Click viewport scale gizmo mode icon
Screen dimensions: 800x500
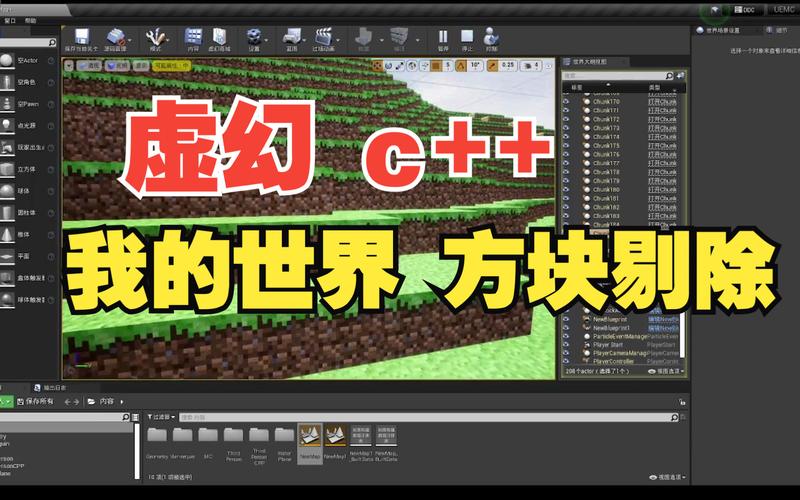pyautogui.click(x=400, y=66)
